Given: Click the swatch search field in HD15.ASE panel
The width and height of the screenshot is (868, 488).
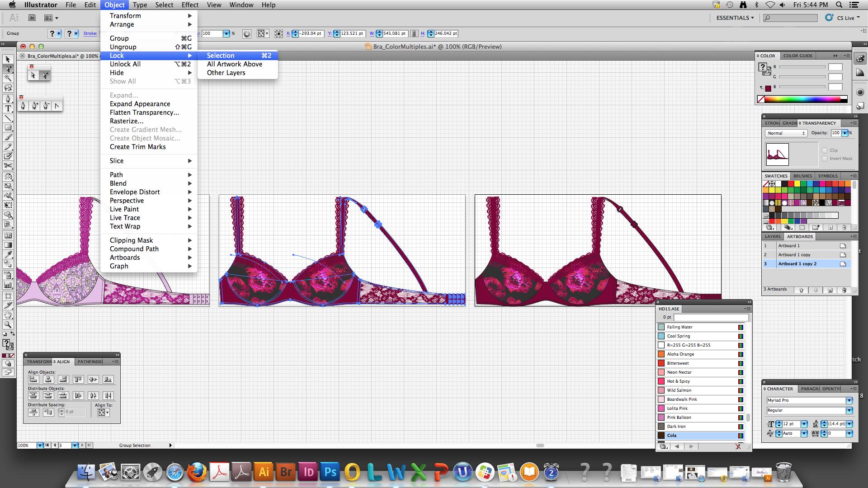Looking at the screenshot, I should point(711,317).
